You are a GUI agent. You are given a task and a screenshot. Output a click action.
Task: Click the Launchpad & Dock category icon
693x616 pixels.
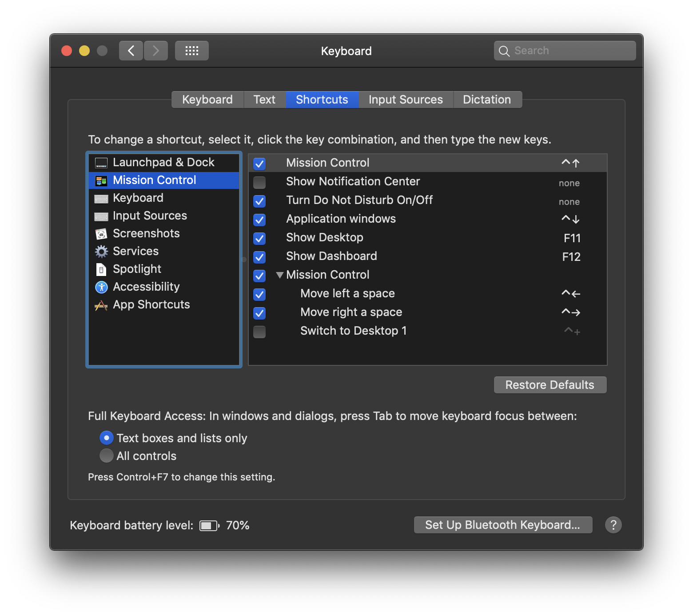(101, 163)
